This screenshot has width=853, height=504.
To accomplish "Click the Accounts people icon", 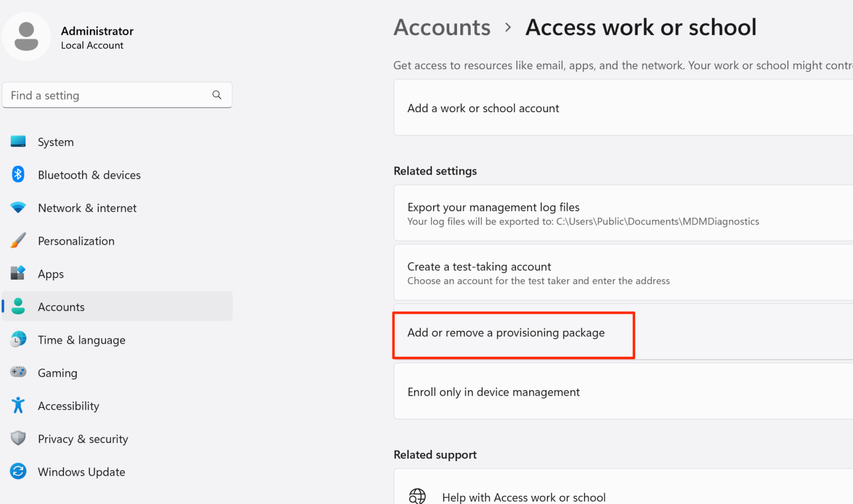I will coord(18,306).
